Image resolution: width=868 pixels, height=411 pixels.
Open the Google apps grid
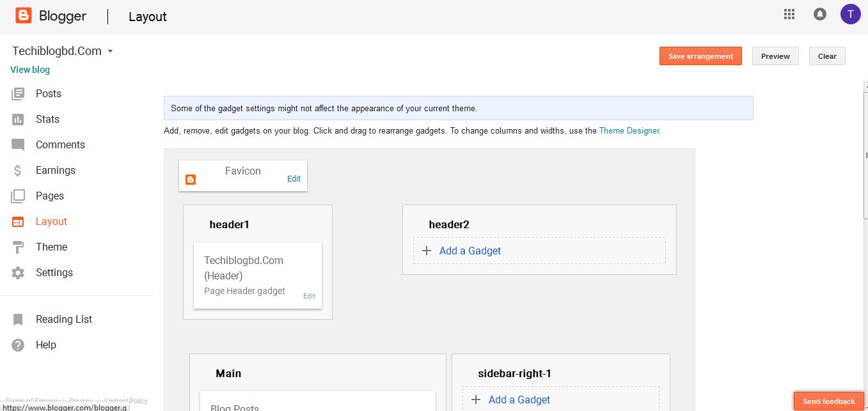tap(789, 14)
